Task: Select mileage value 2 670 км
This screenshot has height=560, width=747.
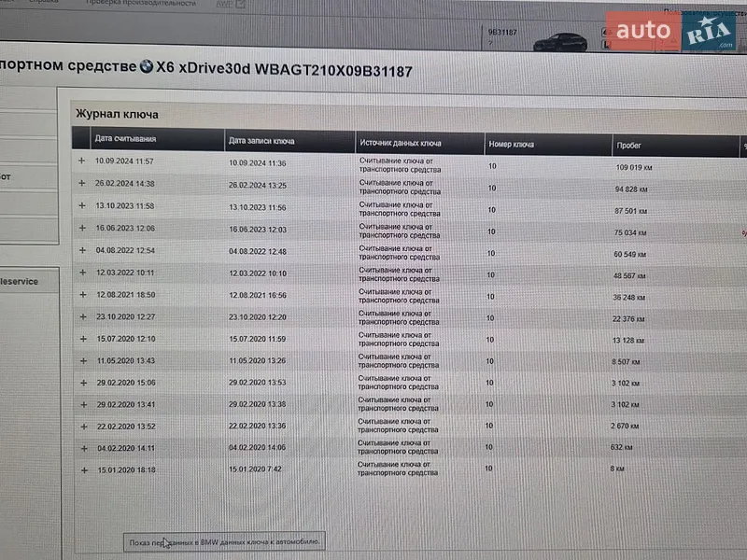Action: pyautogui.click(x=625, y=427)
